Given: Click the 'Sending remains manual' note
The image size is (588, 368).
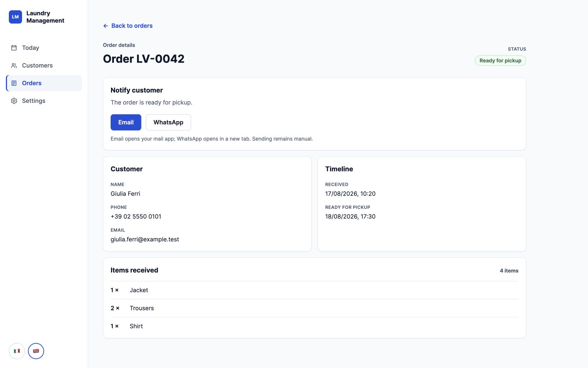Looking at the screenshot, I should coord(282,139).
